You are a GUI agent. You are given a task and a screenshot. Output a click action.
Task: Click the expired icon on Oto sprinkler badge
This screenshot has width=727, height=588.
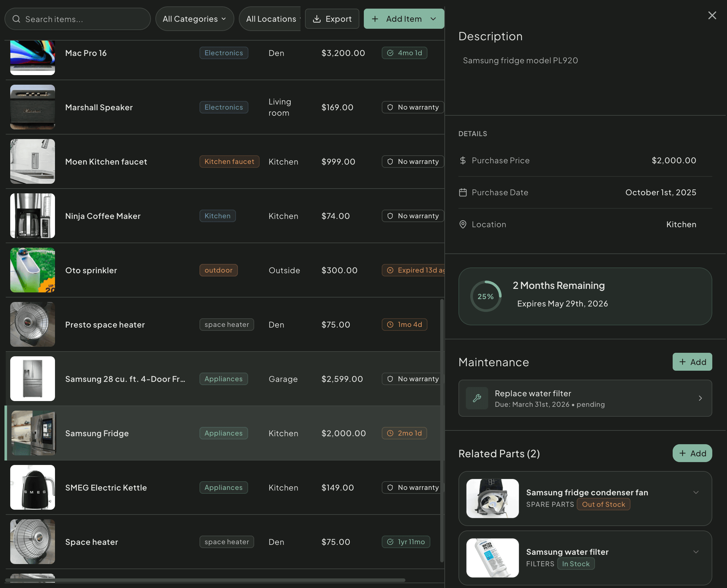(390, 270)
